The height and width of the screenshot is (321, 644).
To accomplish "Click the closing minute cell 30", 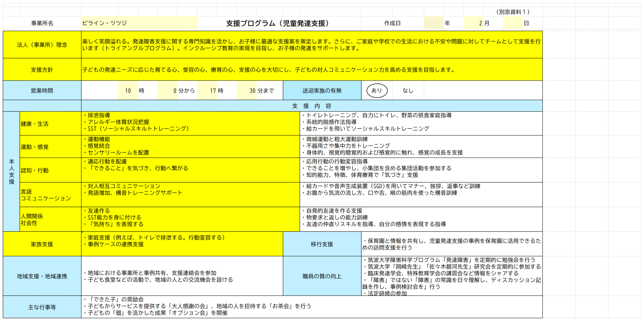I will click(x=247, y=90).
